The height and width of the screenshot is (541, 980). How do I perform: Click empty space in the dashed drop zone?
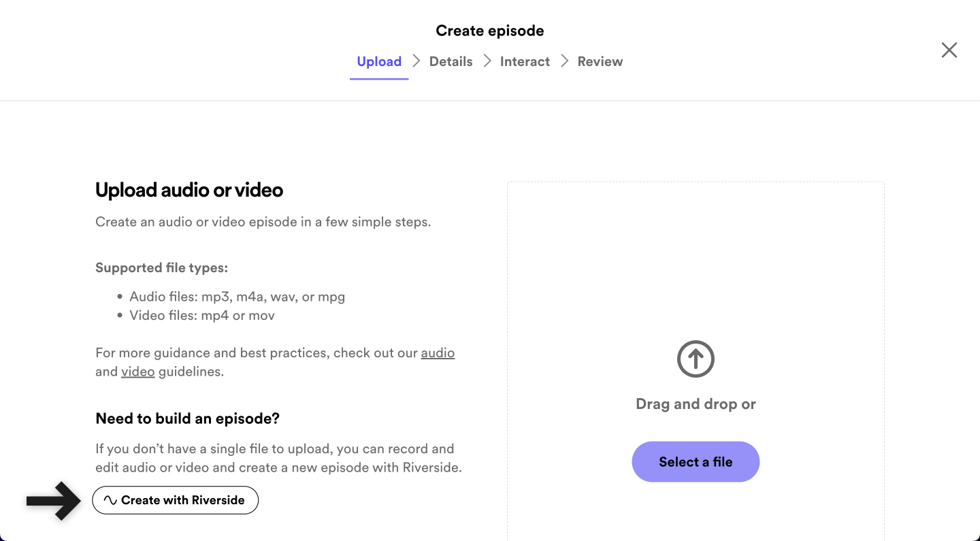click(x=696, y=259)
